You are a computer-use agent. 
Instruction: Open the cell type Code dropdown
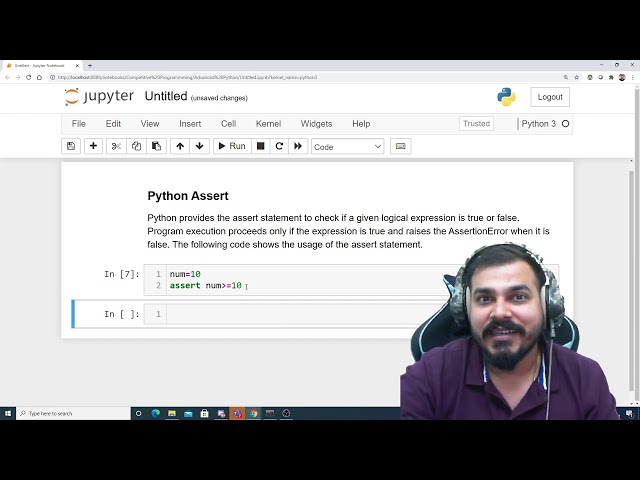[348, 147]
